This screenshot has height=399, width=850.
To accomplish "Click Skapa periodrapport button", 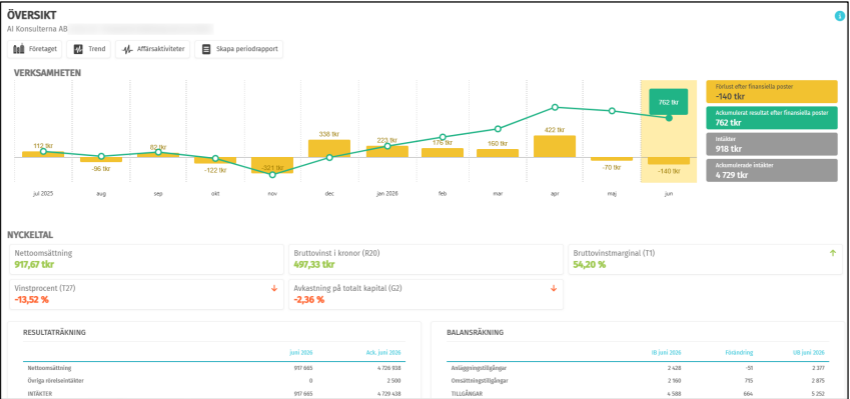I will 239,49.
